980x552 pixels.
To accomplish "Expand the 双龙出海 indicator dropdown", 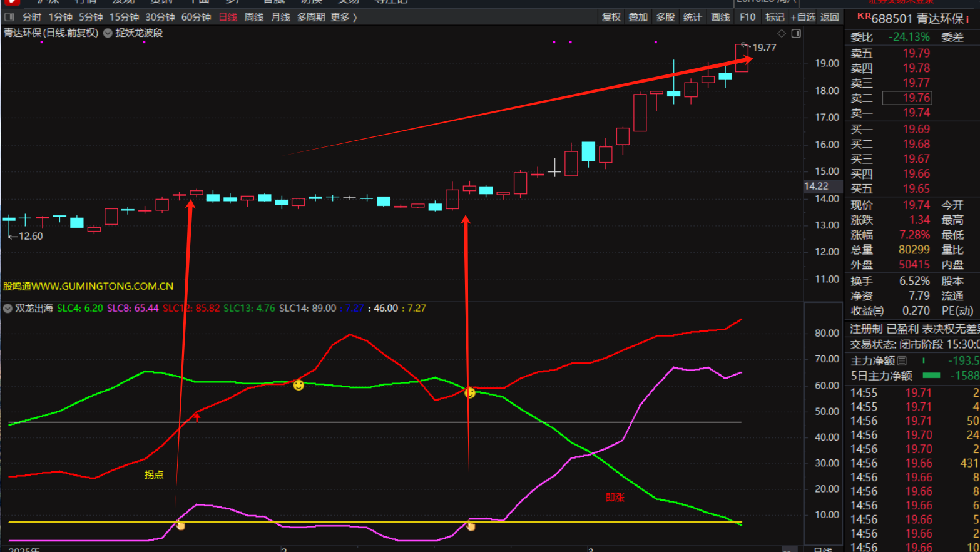I will coord(8,308).
